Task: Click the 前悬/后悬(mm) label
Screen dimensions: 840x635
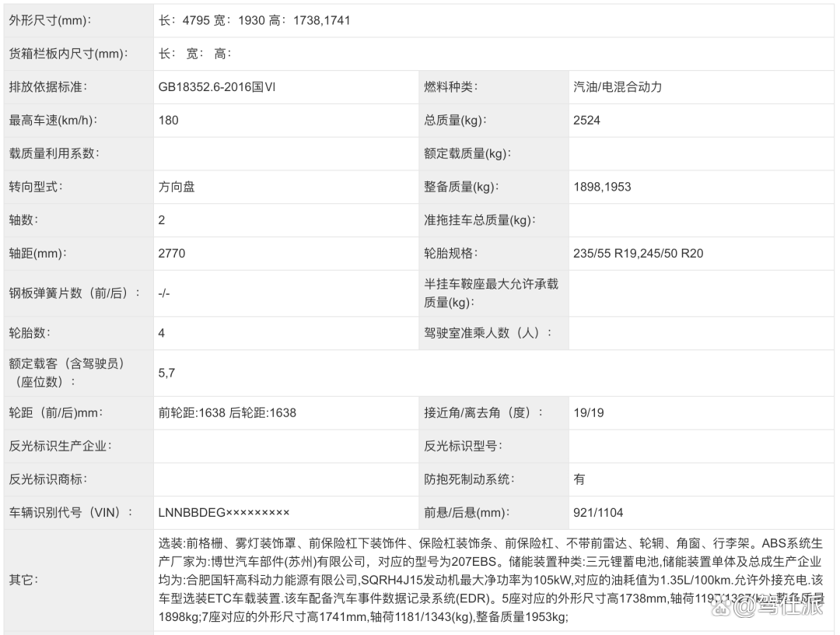Action: coord(467,512)
